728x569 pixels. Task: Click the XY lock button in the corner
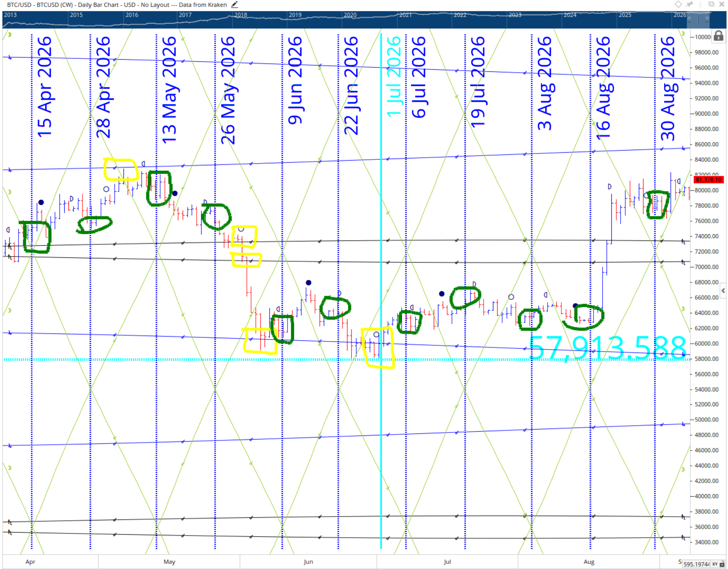pos(718,564)
